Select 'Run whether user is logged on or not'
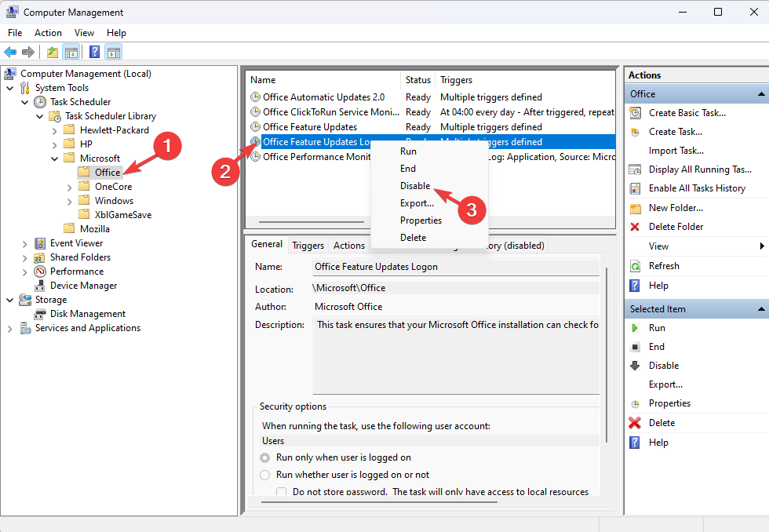The width and height of the screenshot is (769, 532). [265, 475]
